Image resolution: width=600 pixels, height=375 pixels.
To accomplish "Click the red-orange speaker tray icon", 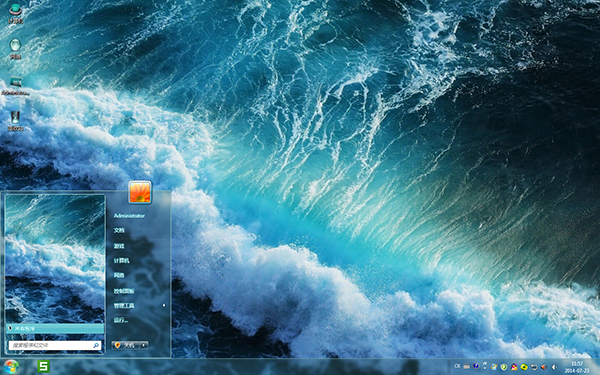I will [x=543, y=367].
